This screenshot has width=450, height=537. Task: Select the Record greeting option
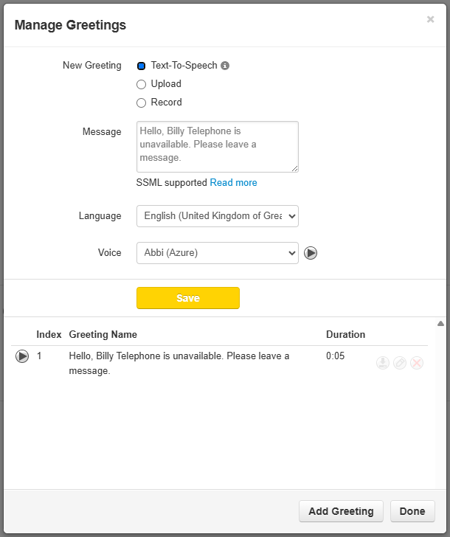click(x=141, y=103)
